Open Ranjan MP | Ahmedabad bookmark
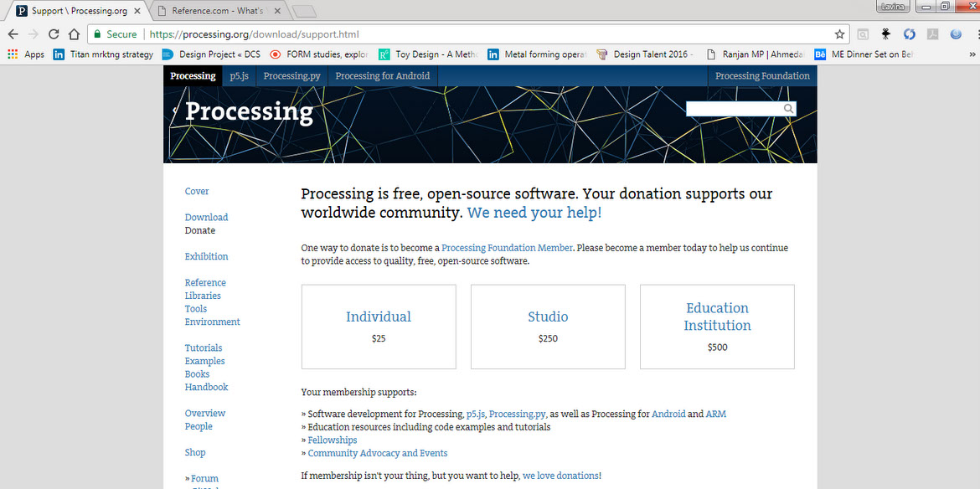The width and height of the screenshot is (980, 489). click(x=756, y=54)
